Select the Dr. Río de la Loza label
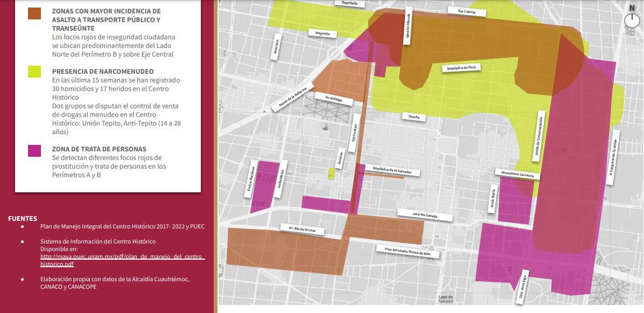Viewport: 644px width, 313px height. [302, 229]
